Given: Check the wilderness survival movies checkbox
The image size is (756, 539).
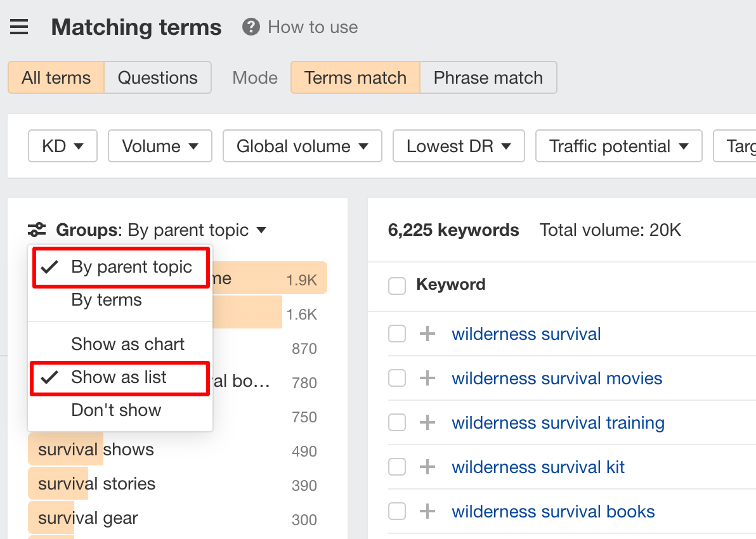Looking at the screenshot, I should pyautogui.click(x=397, y=379).
